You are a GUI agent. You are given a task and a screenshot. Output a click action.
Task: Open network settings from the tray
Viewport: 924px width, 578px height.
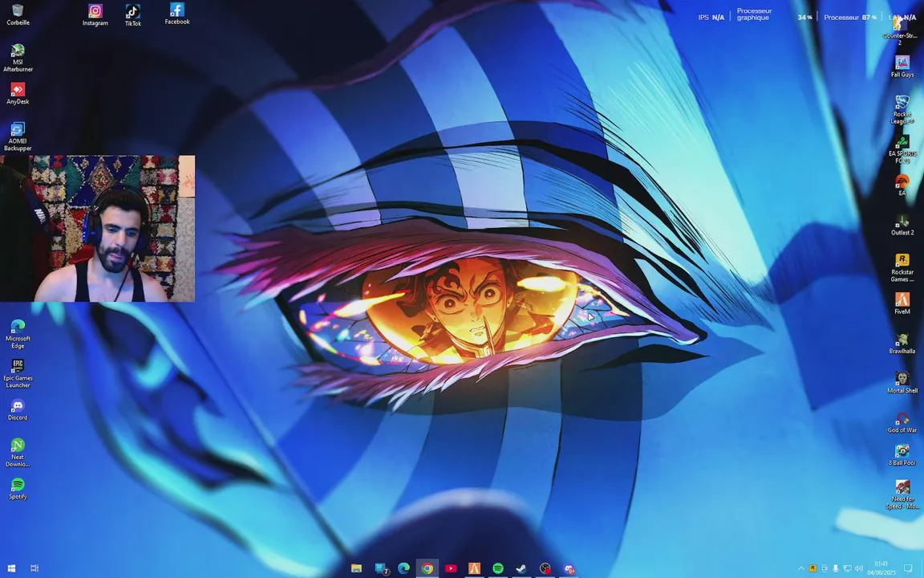(x=847, y=568)
